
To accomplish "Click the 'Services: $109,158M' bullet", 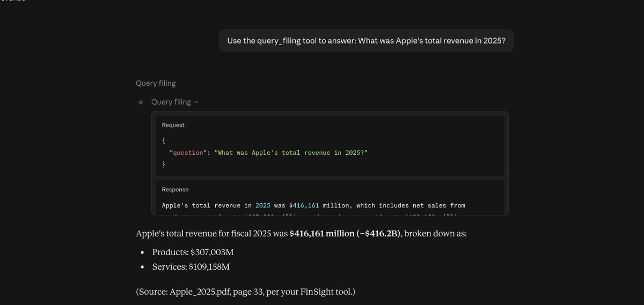I will coord(191,266).
